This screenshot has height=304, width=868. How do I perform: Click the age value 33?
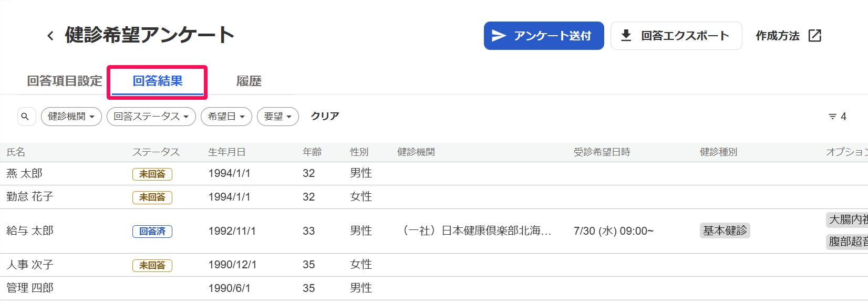(309, 231)
